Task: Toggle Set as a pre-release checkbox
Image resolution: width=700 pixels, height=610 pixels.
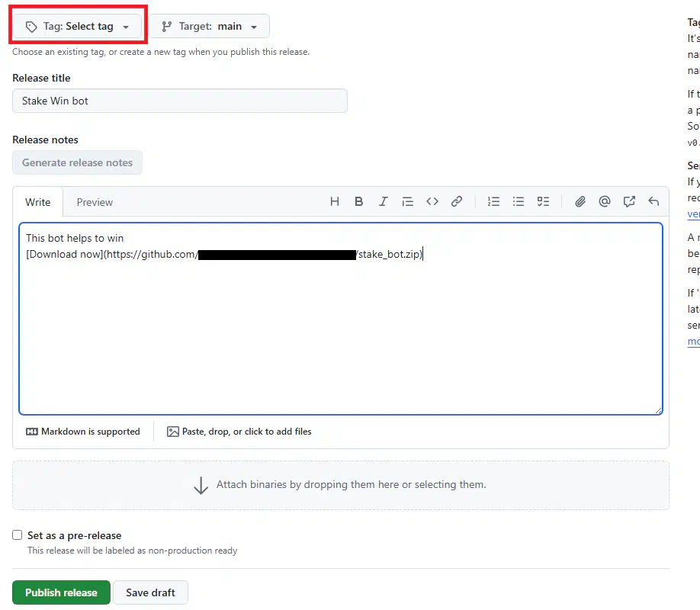Action: click(x=18, y=535)
